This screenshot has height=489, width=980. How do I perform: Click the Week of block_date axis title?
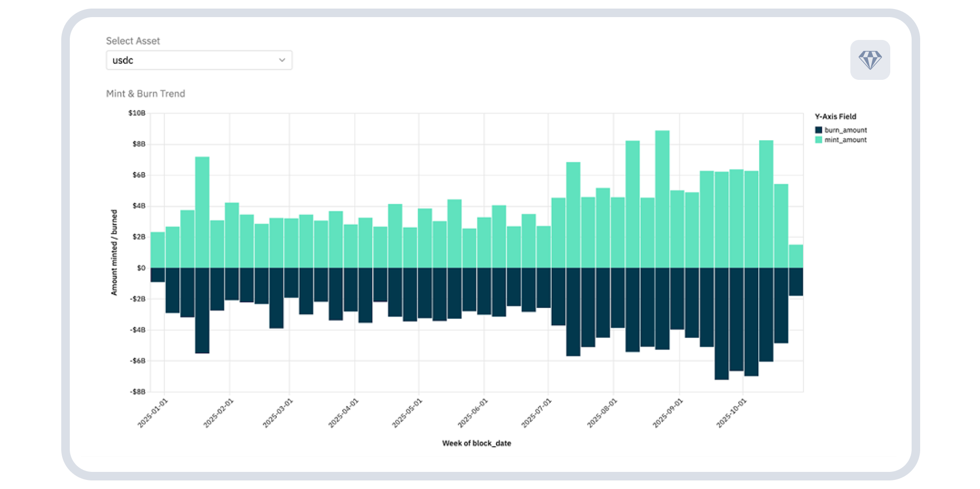[476, 443]
